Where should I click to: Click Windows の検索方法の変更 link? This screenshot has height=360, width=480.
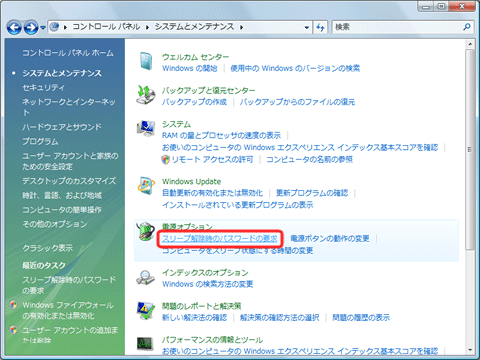(x=207, y=284)
